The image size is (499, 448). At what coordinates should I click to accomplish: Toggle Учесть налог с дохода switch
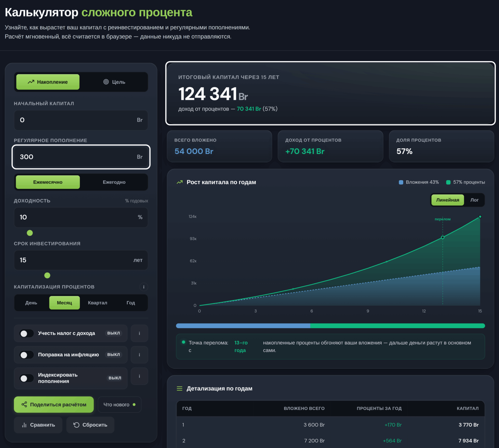click(x=27, y=333)
